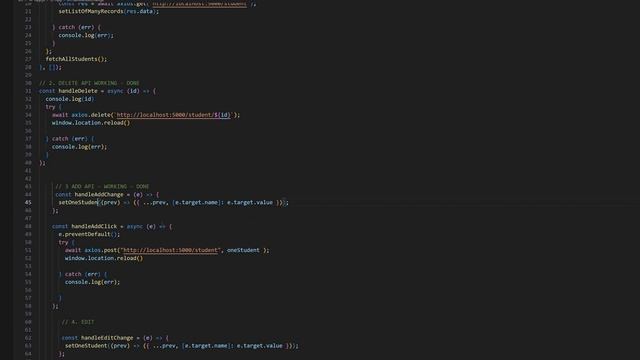Click the 'async' keyword in handleDelete declaration
The height and width of the screenshot is (360, 640).
[116, 91]
